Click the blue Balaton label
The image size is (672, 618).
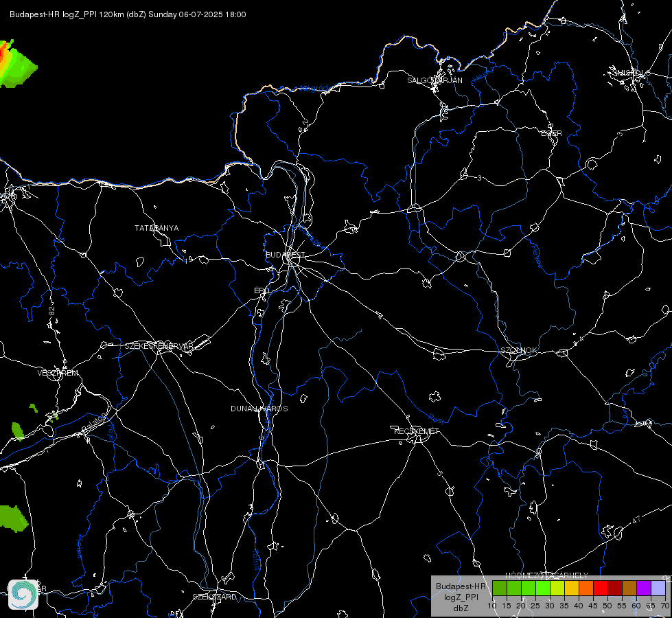pos(93,422)
